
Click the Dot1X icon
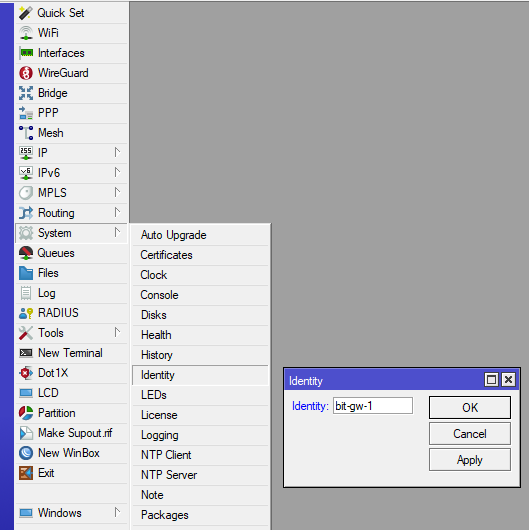26,373
